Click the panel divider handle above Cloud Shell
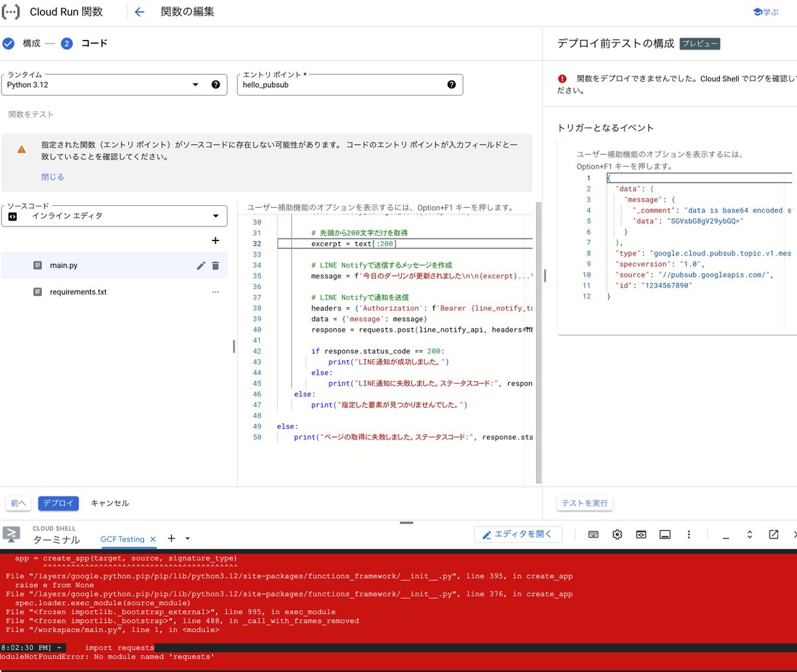Image resolution: width=797 pixels, height=672 pixels. pos(406,523)
